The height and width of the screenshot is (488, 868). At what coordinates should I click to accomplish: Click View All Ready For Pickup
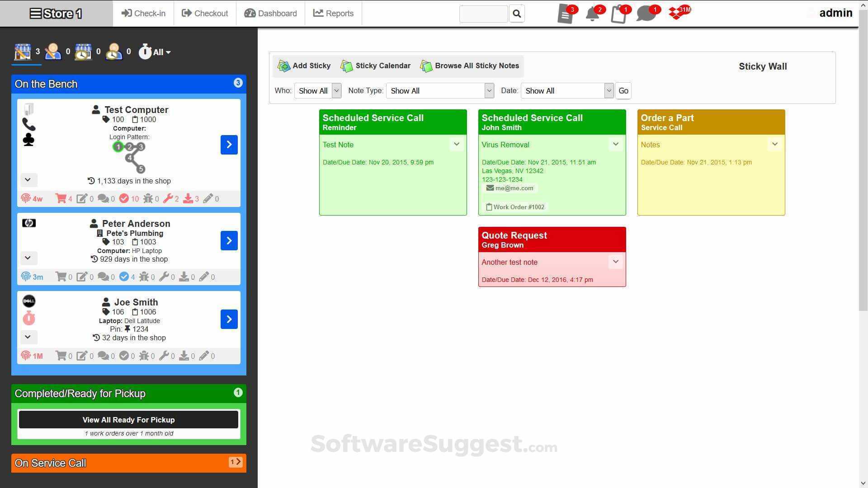(128, 419)
